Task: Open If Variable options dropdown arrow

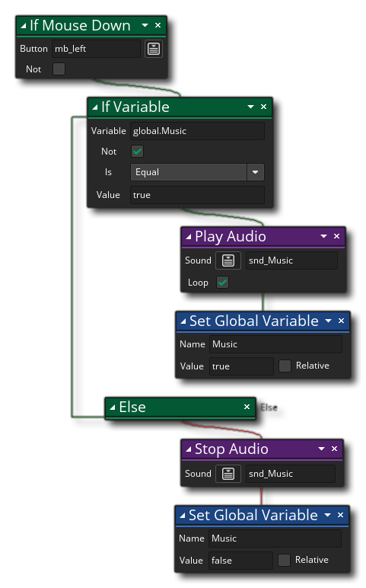Action: tap(250, 107)
